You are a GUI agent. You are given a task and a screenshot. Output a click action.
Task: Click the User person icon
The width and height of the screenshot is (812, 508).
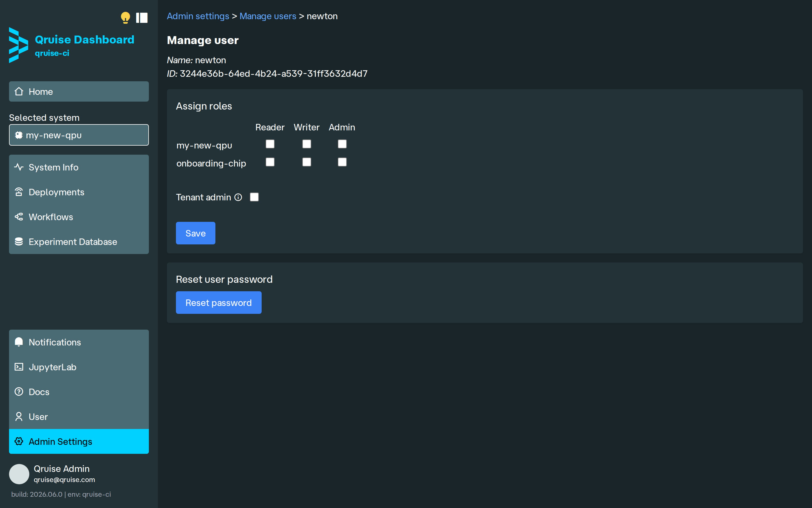click(19, 417)
